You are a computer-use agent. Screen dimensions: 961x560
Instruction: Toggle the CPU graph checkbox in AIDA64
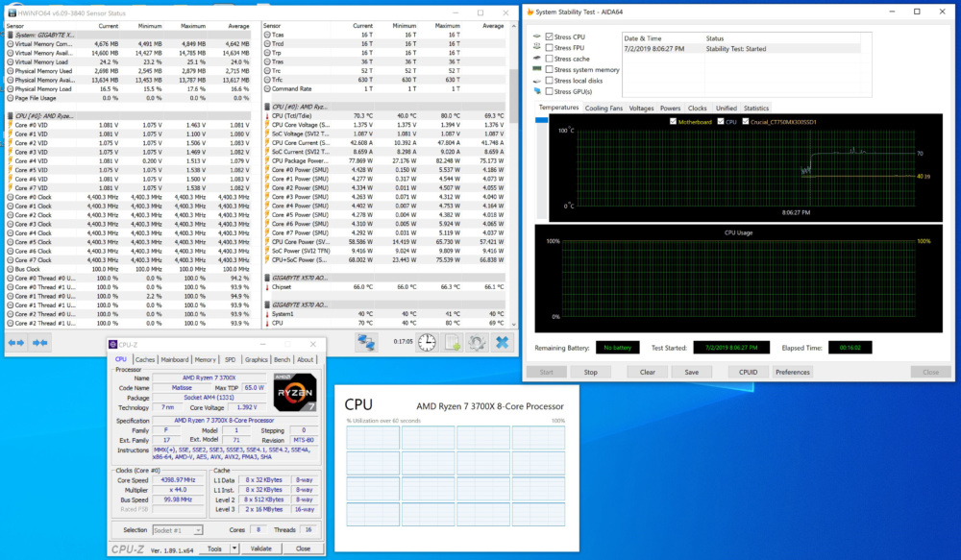721,121
